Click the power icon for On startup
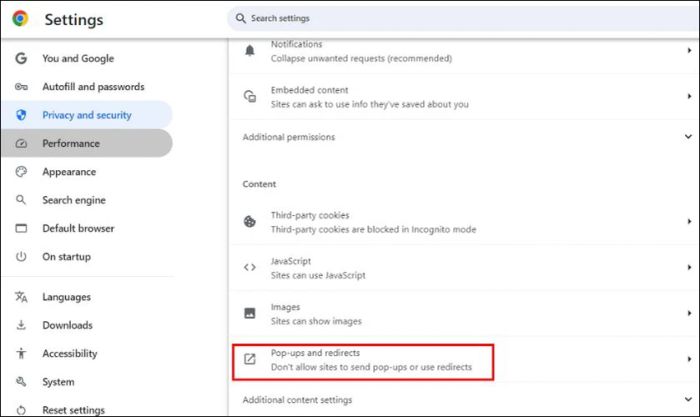Viewport: 700px width, 417px height. [x=21, y=257]
